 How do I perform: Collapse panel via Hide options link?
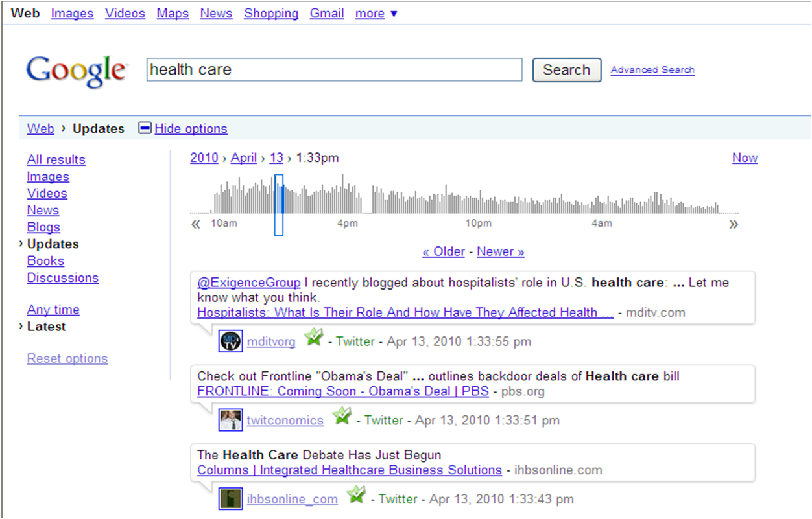click(x=191, y=128)
